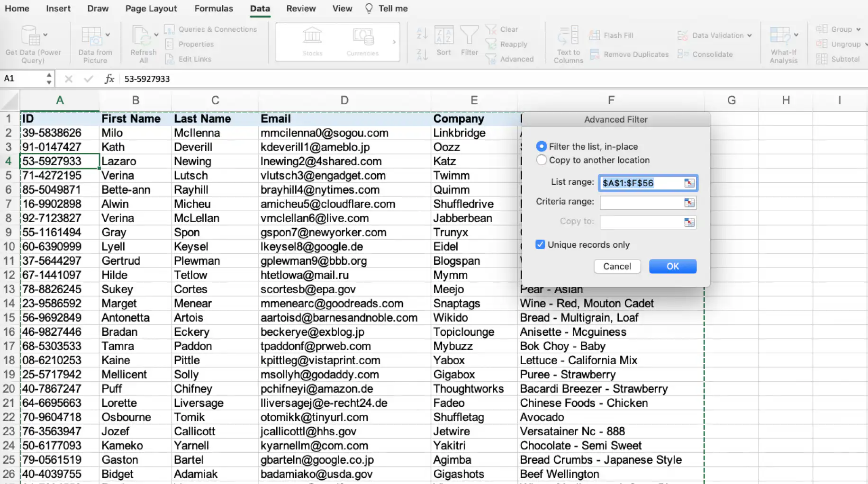868x484 pixels.
Task: Toggle Unique records only checkbox
Action: point(540,244)
